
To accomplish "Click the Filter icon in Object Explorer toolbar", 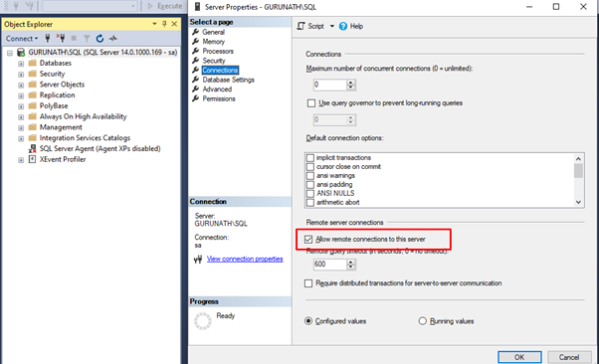I will (87, 38).
